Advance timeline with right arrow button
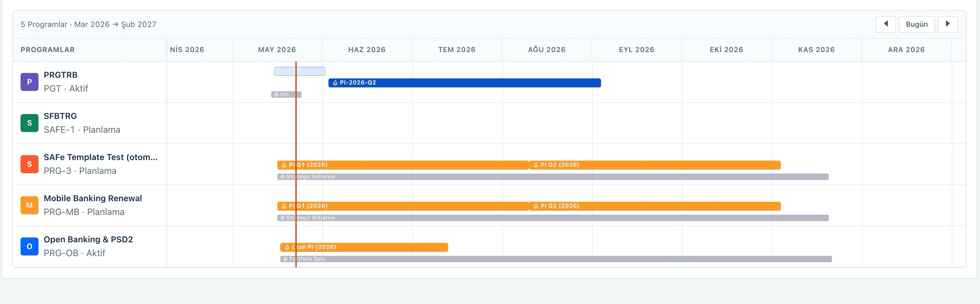The image size is (980, 304). coord(948,24)
